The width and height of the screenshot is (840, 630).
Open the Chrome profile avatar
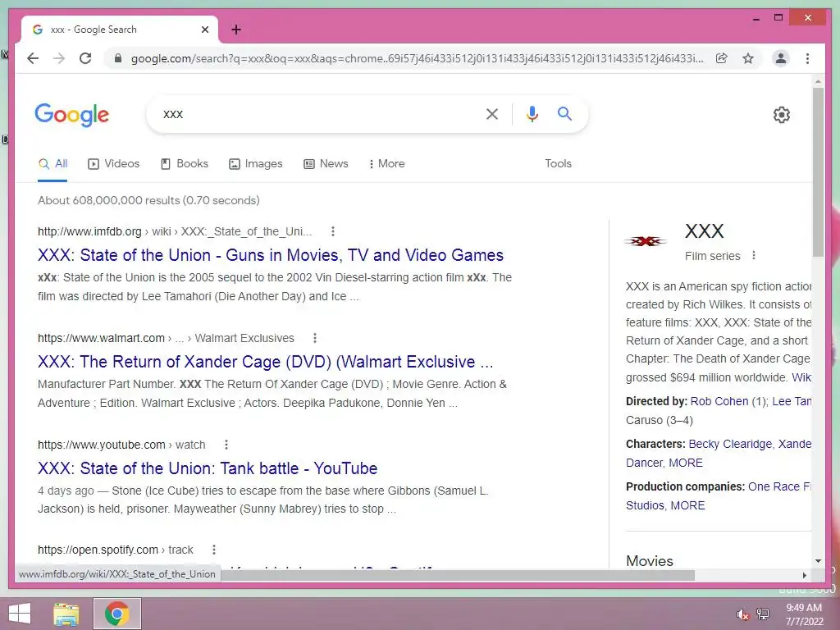tap(781, 58)
